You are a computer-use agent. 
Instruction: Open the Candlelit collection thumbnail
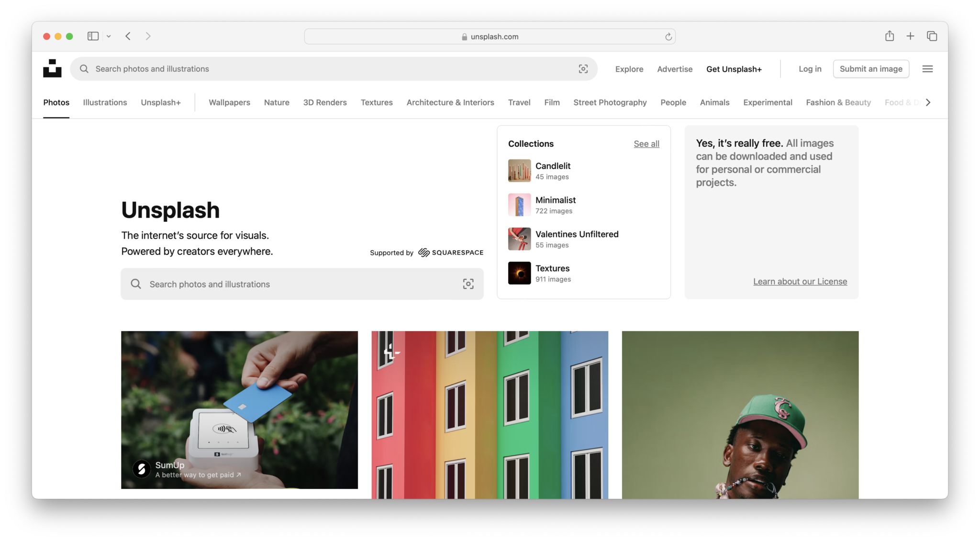tap(519, 171)
